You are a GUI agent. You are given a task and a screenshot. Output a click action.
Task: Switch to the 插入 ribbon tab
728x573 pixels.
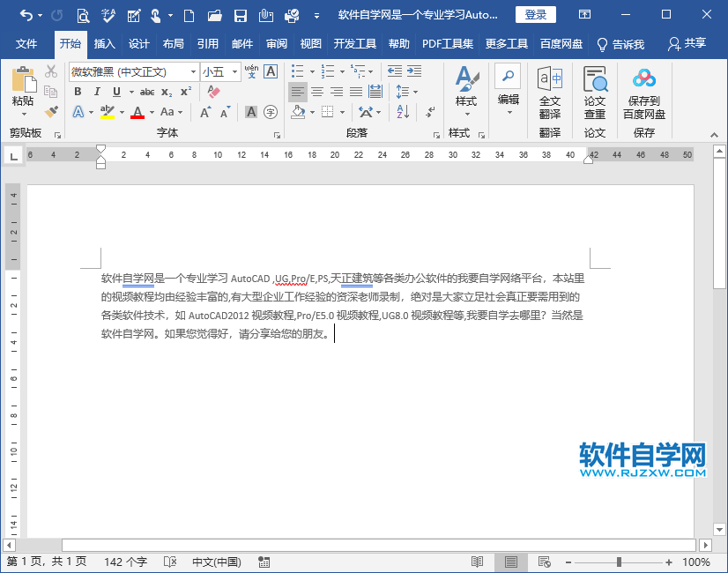[x=107, y=42]
